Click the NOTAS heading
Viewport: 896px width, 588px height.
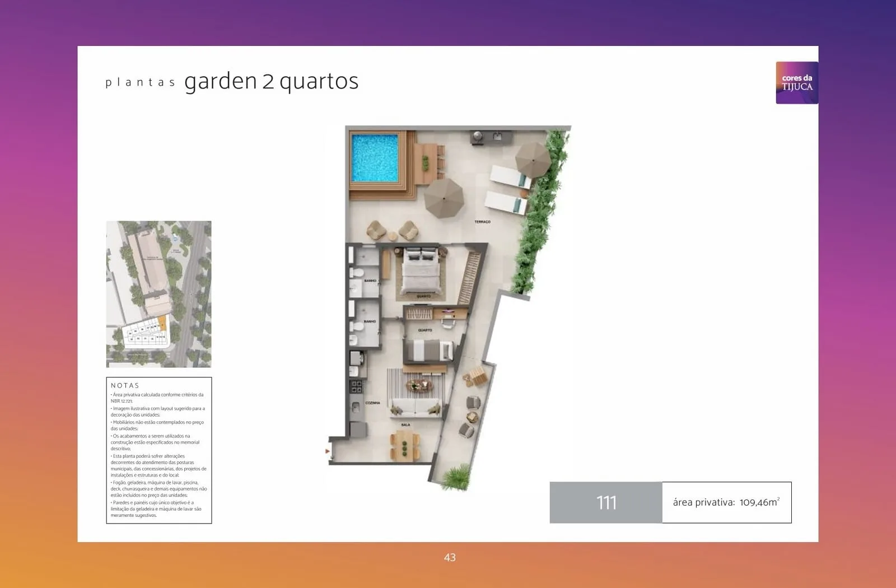click(125, 385)
